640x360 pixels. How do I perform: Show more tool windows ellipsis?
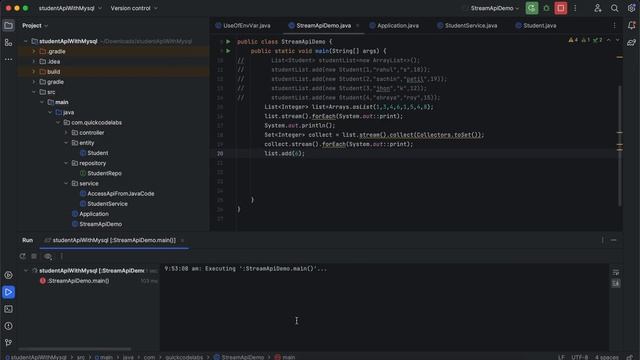point(8,60)
